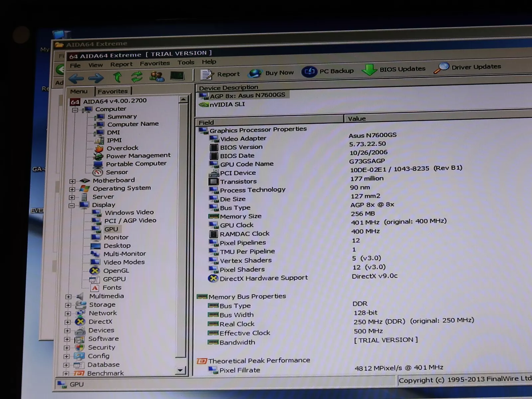Click the Benchmark icon in tree
The height and width of the screenshot is (399, 532).
[78, 373]
